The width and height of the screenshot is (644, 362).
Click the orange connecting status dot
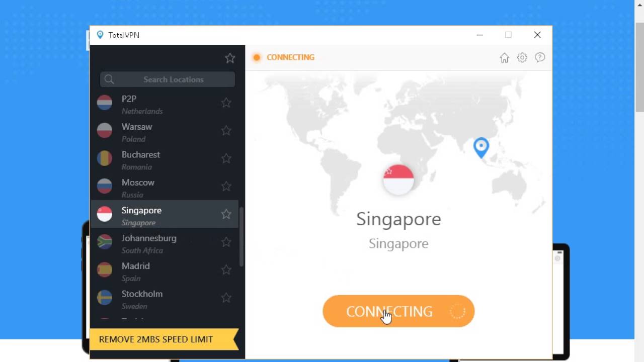(x=257, y=57)
